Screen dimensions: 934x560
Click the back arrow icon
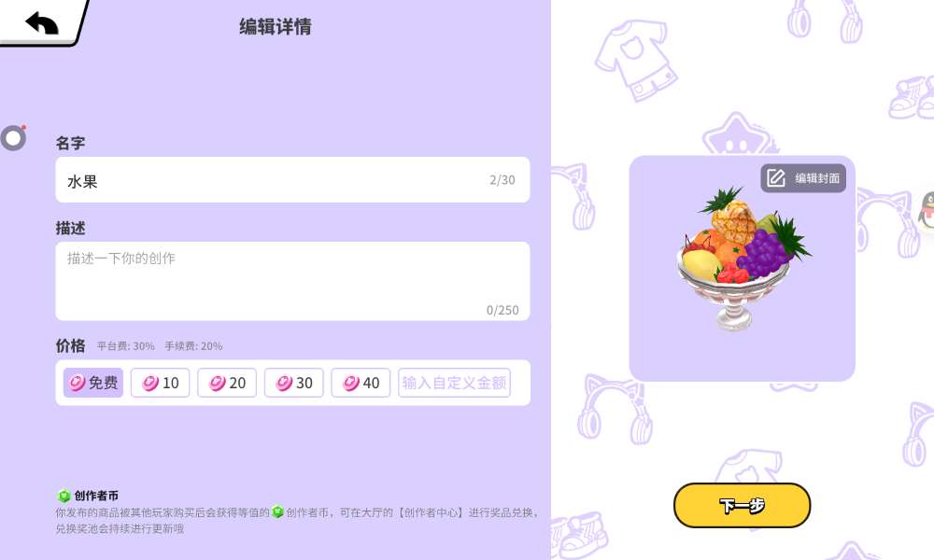pyautogui.click(x=42, y=22)
